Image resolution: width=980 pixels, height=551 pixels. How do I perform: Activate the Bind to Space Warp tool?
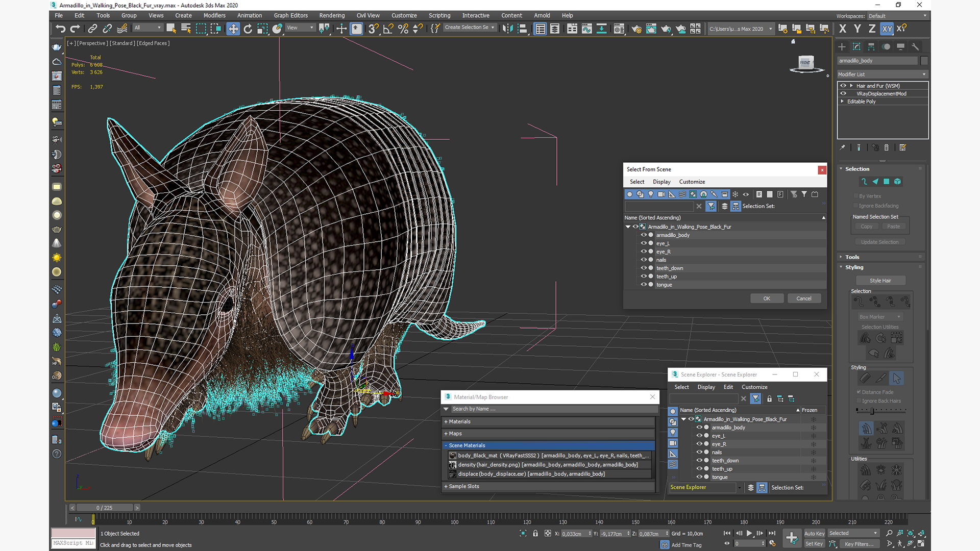pos(122,29)
